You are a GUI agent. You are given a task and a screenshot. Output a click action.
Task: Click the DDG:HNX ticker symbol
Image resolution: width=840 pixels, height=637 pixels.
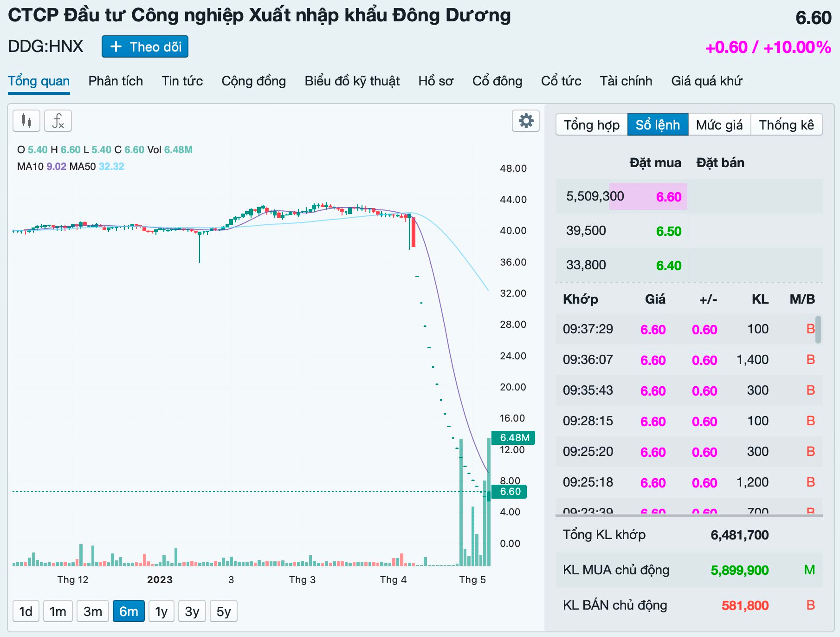pyautogui.click(x=45, y=46)
